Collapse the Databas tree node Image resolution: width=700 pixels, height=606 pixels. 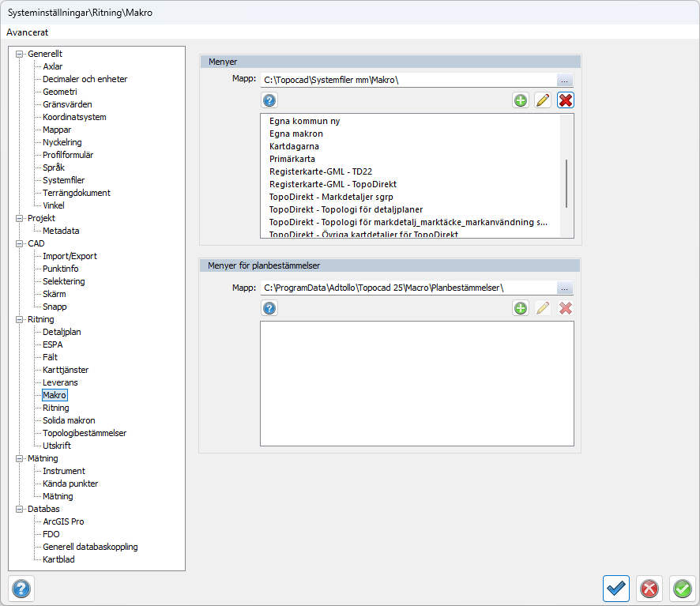[x=19, y=509]
